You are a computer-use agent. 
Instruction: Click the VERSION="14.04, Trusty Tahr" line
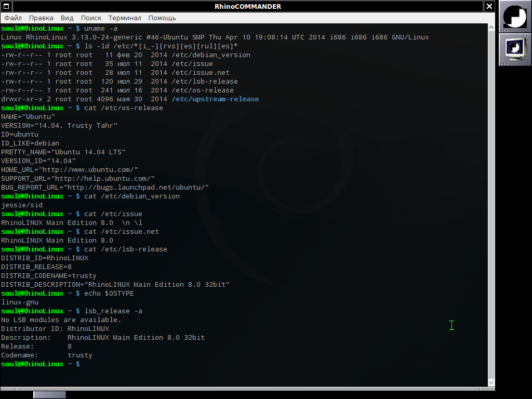59,126
